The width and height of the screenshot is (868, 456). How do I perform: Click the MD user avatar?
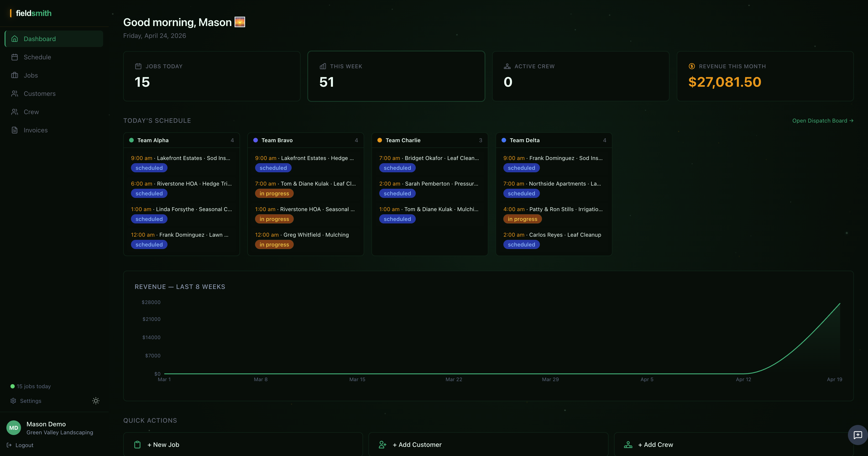(x=13, y=428)
